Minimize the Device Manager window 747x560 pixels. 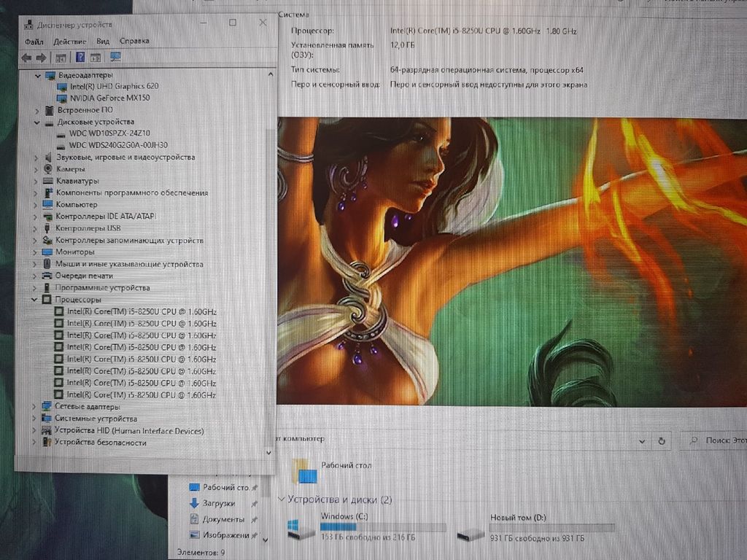tap(204, 23)
